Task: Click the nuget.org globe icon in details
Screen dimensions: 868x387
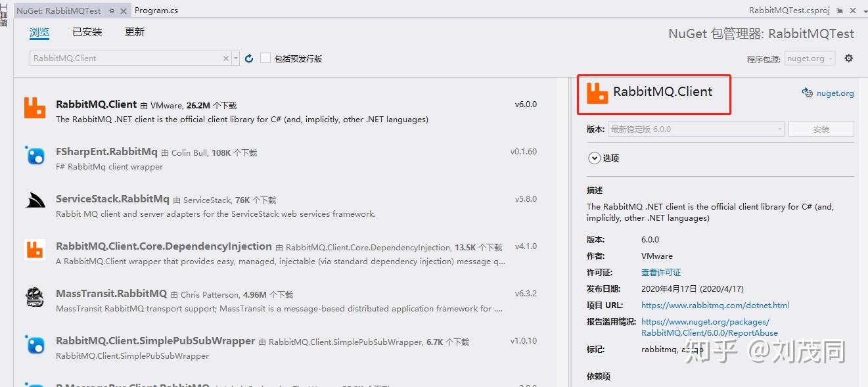Action: (808, 93)
